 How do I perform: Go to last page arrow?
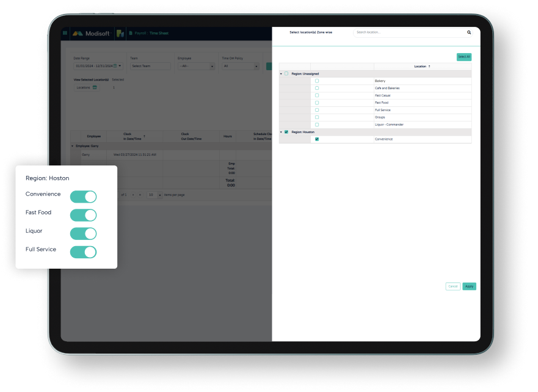point(140,195)
